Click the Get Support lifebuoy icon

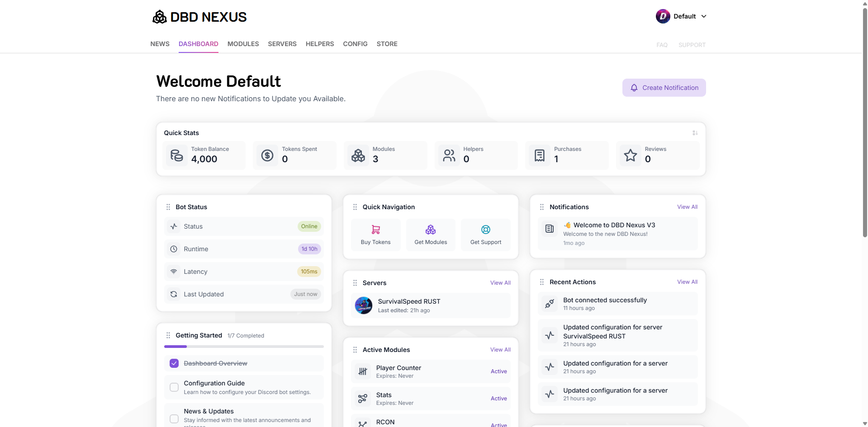click(x=485, y=230)
